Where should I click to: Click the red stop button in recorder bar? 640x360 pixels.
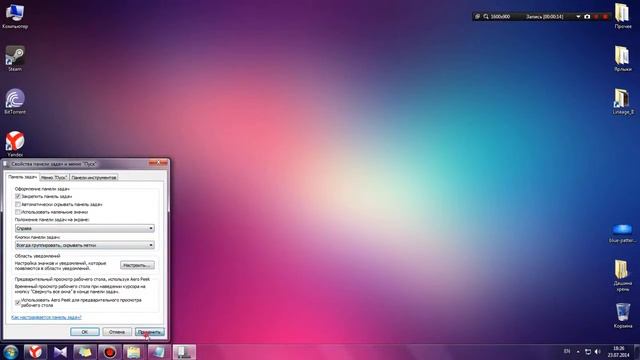605,17
